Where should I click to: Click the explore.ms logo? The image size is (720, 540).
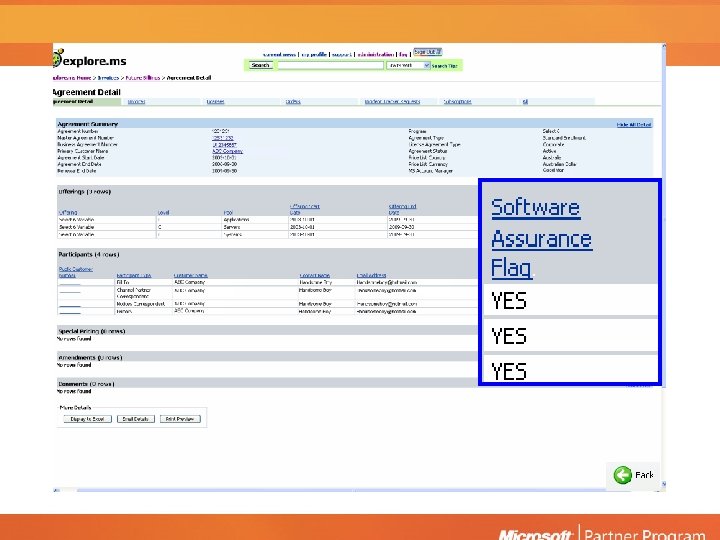(90, 60)
